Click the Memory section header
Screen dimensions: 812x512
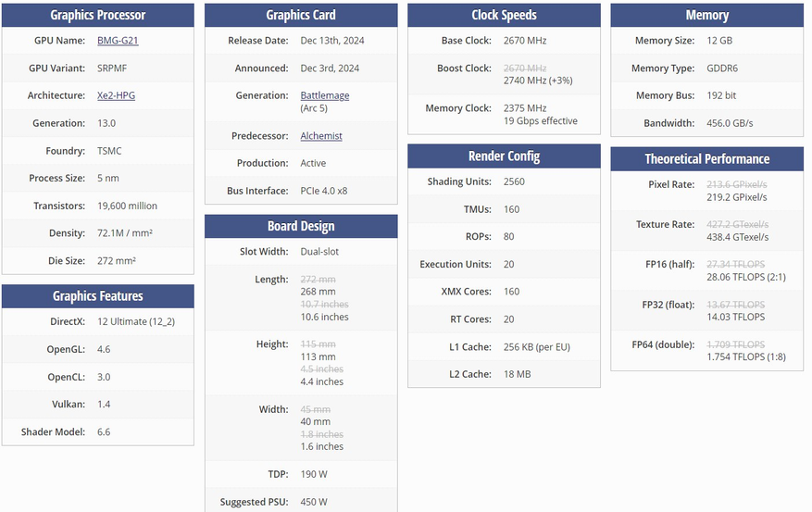click(706, 15)
